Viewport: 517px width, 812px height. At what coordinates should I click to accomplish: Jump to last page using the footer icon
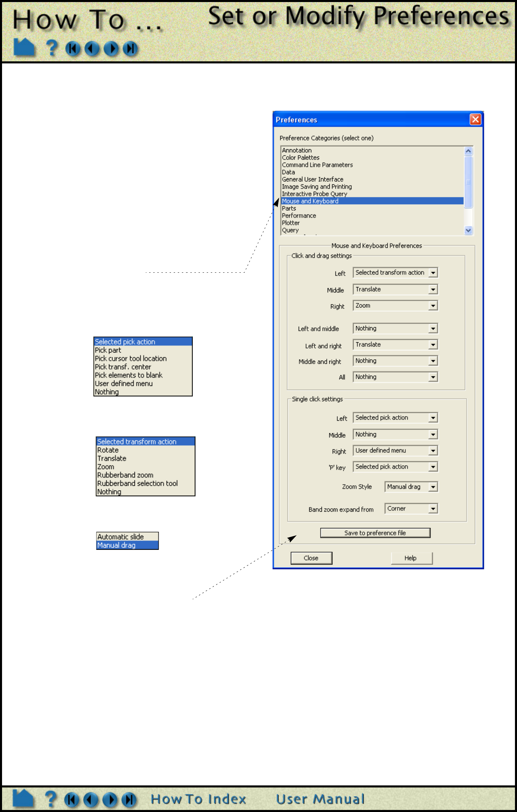(x=129, y=800)
